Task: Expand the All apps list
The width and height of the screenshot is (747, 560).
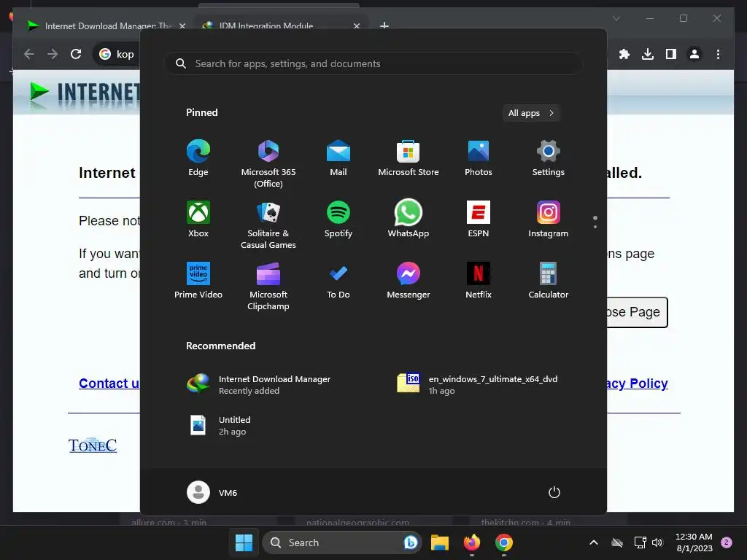Action: [531, 113]
